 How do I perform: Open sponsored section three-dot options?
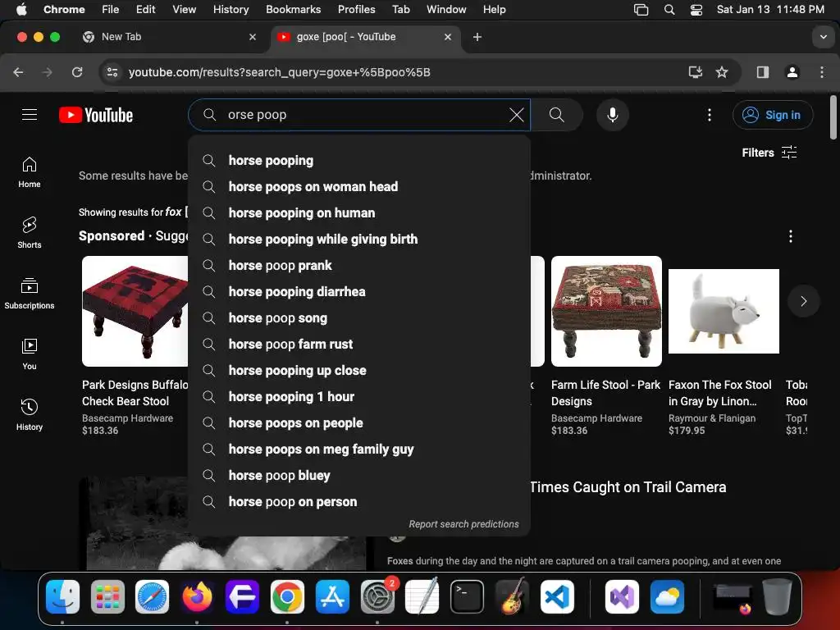[x=790, y=236]
